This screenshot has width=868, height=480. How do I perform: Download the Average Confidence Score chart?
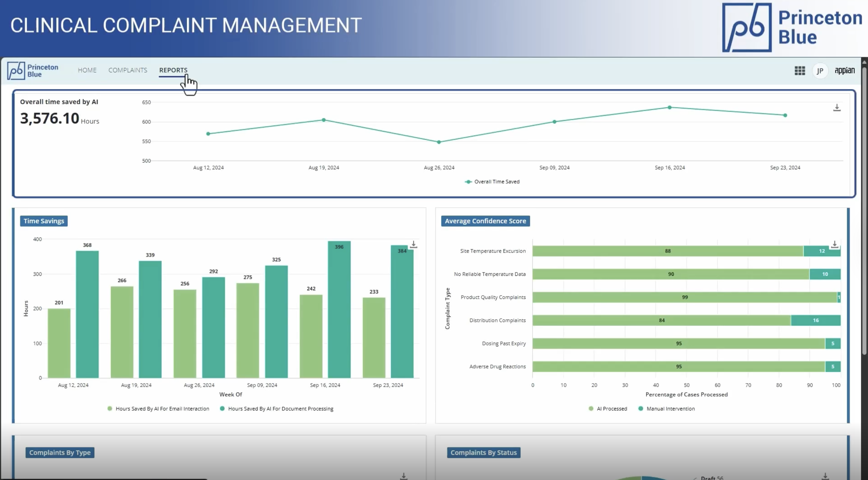(x=834, y=244)
